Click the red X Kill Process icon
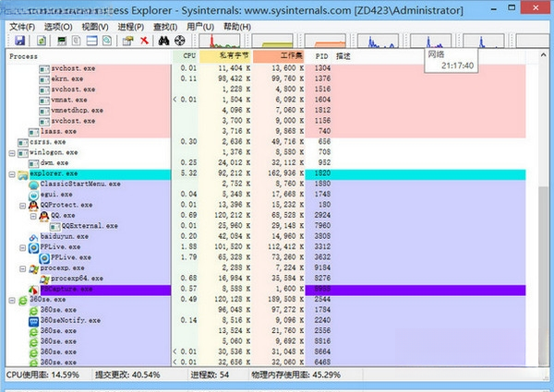This screenshot has width=554, height=392. point(144,41)
